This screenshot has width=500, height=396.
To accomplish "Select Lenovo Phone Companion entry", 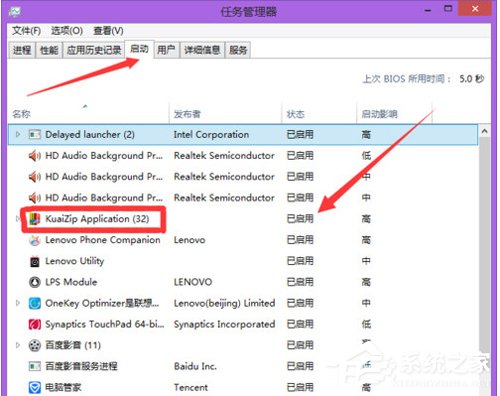I will (103, 240).
